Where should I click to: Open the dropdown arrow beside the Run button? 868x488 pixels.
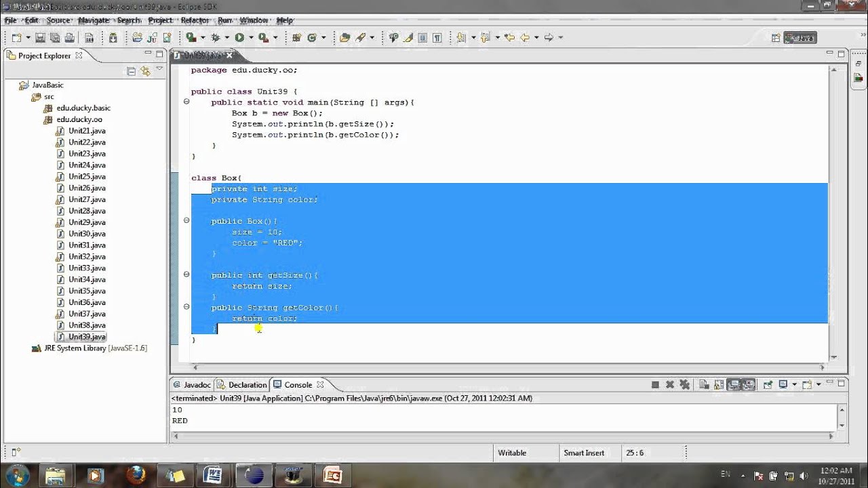[x=251, y=38]
